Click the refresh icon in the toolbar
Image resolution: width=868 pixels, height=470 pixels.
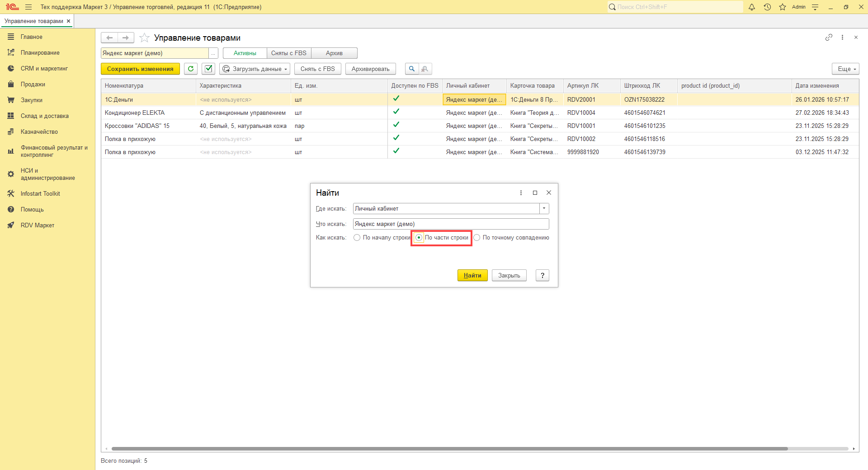pyautogui.click(x=191, y=69)
